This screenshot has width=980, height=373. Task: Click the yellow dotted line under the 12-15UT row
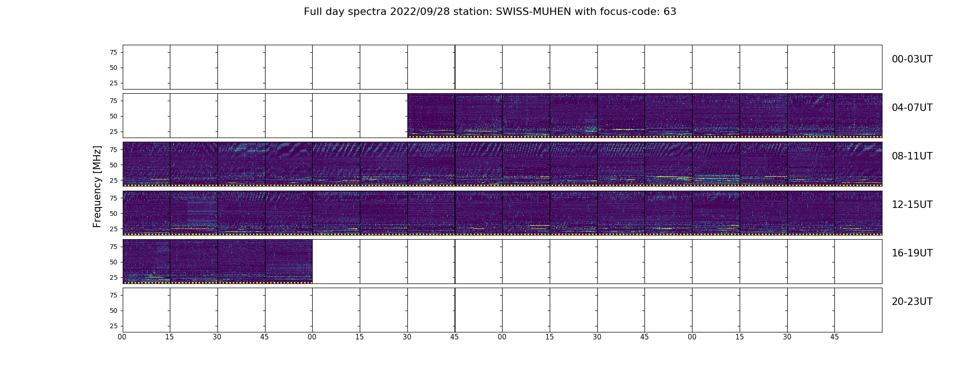503,234
